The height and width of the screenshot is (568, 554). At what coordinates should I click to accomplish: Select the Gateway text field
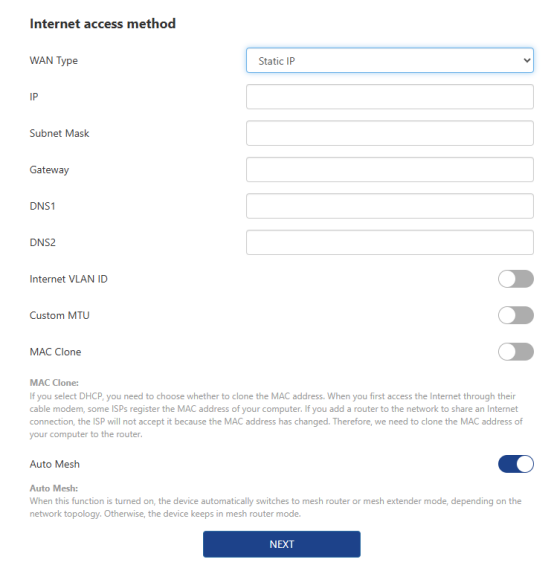tap(390, 170)
